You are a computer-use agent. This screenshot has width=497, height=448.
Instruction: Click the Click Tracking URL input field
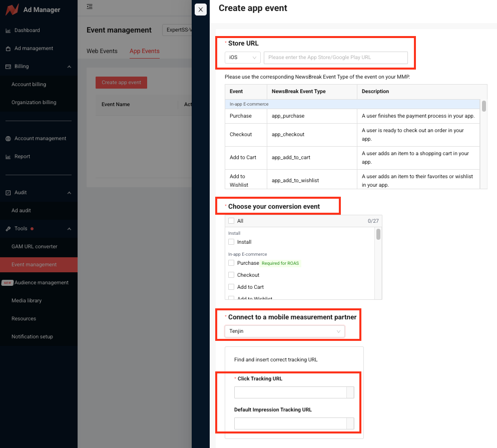pos(290,392)
